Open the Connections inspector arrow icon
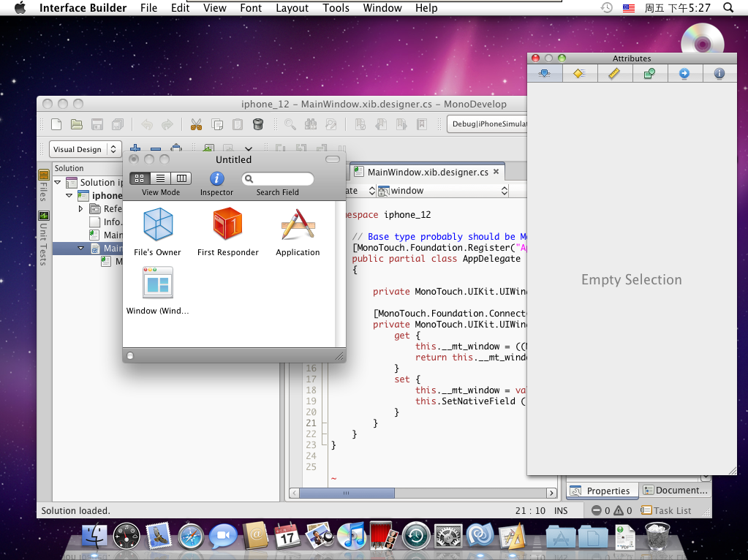Screen dimensions: 748x560 (x=684, y=73)
